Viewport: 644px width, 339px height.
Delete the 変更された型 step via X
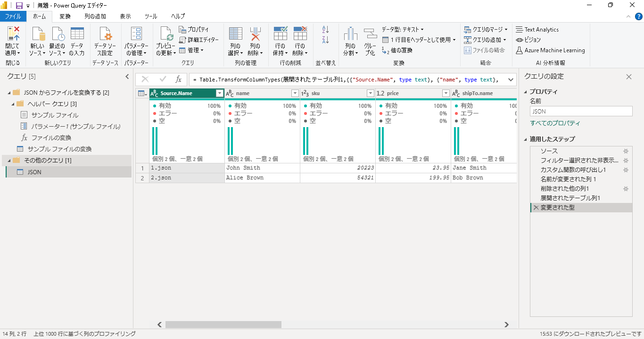coord(536,208)
